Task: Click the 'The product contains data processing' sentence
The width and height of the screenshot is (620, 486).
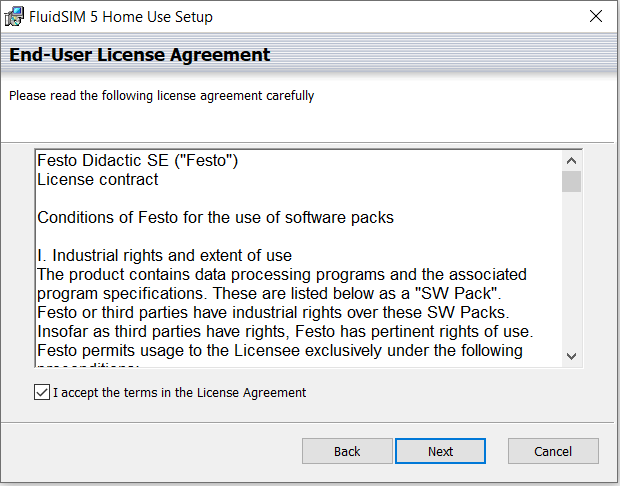Action: coord(282,274)
